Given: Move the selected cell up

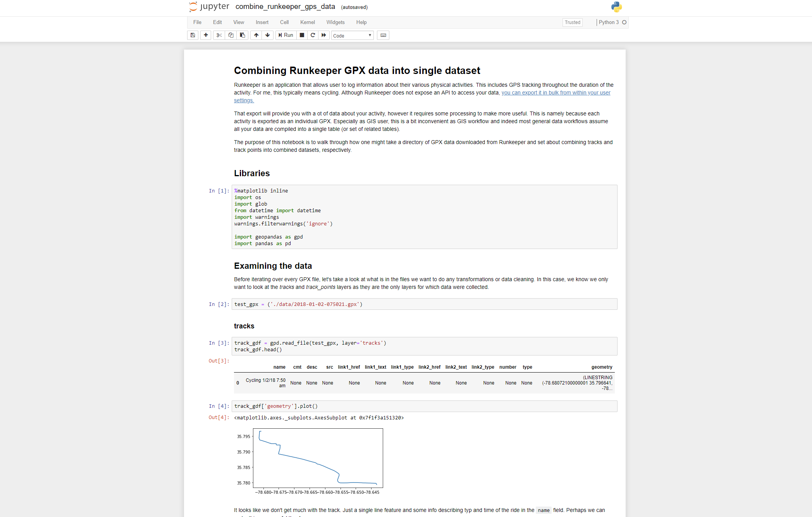Looking at the screenshot, I should click(x=256, y=35).
